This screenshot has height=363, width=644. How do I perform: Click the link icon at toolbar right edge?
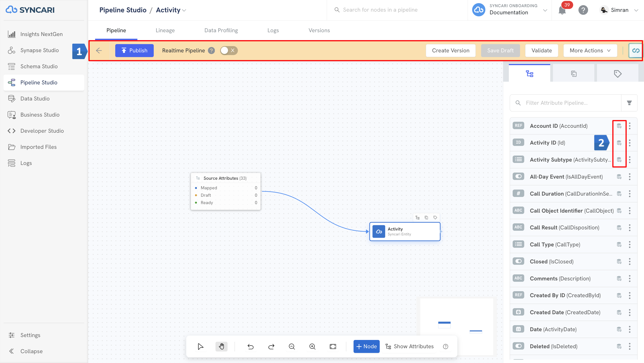click(635, 51)
